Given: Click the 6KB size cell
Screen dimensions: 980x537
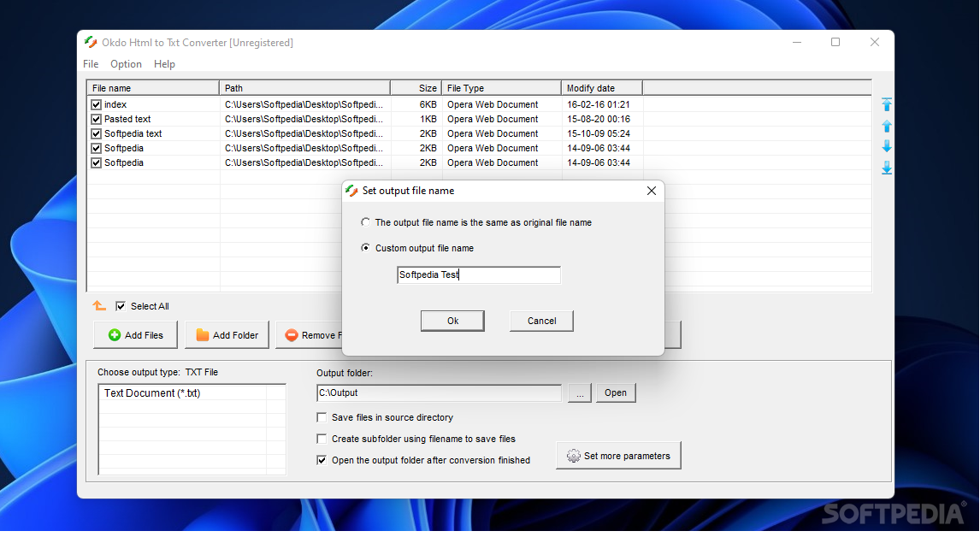Looking at the screenshot, I should (x=428, y=104).
